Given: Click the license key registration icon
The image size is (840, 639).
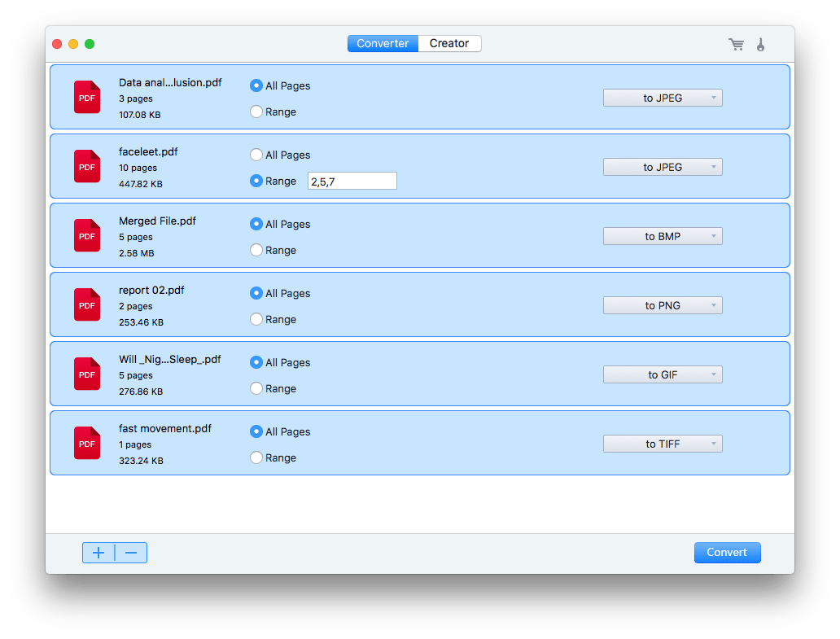Looking at the screenshot, I should point(760,44).
